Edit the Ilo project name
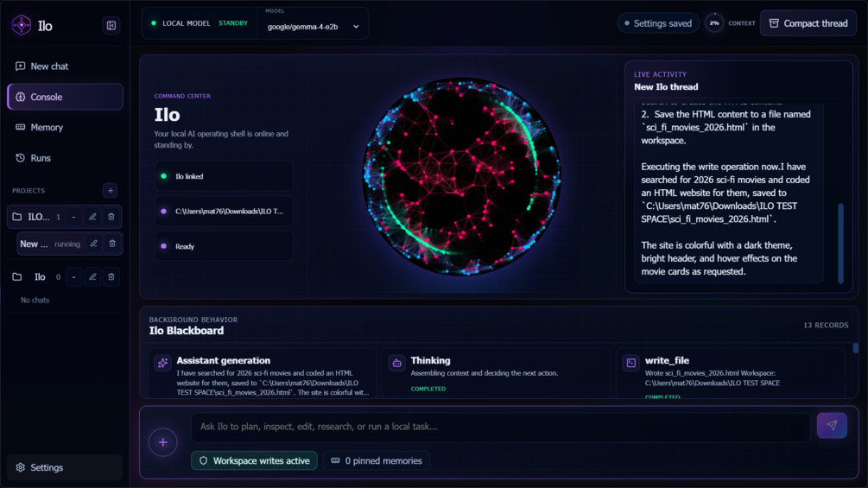This screenshot has width=868, height=488. tap(92, 276)
